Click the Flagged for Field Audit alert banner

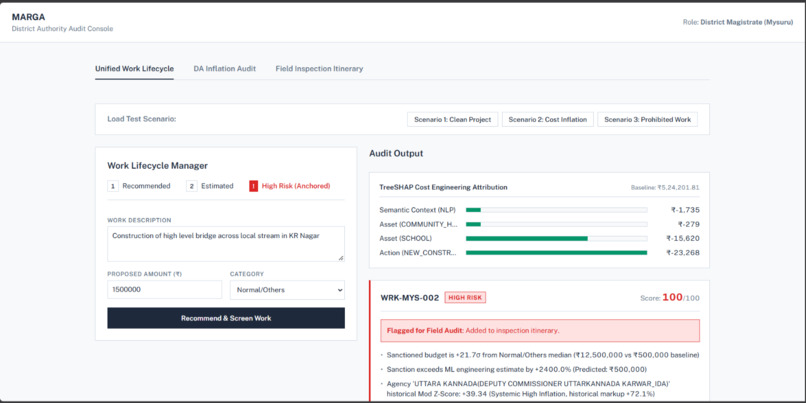click(x=540, y=331)
